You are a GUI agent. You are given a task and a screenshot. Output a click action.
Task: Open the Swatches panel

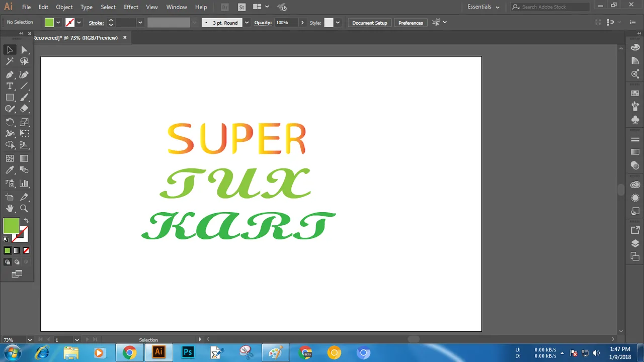635,93
